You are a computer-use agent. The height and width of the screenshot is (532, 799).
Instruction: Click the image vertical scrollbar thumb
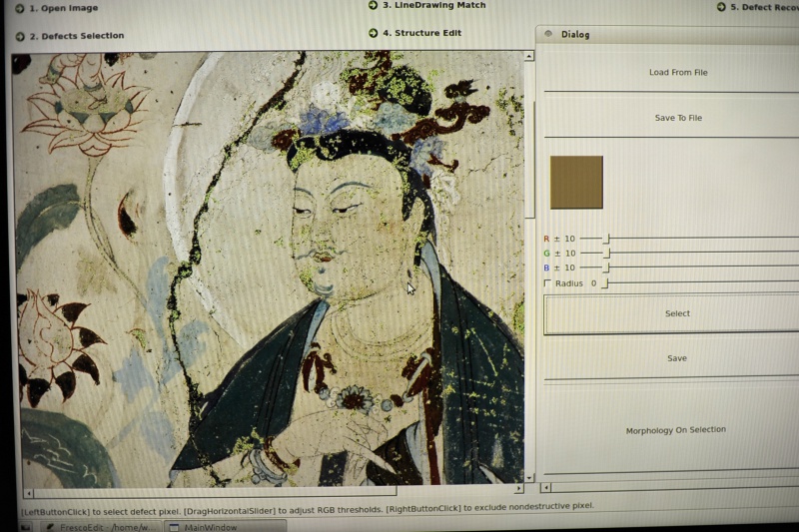[530, 159]
